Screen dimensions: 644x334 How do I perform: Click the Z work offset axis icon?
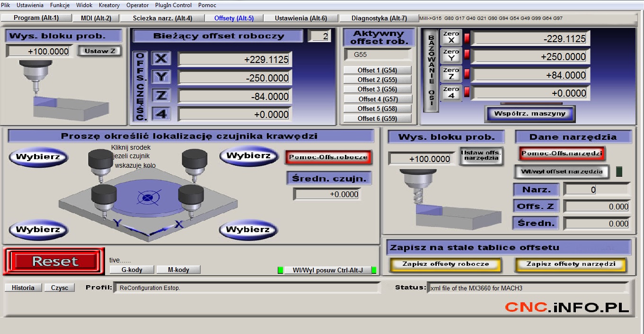(161, 96)
